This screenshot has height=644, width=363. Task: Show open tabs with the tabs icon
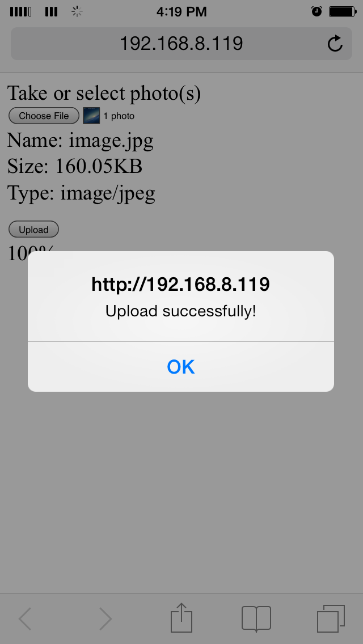pyautogui.click(x=331, y=618)
